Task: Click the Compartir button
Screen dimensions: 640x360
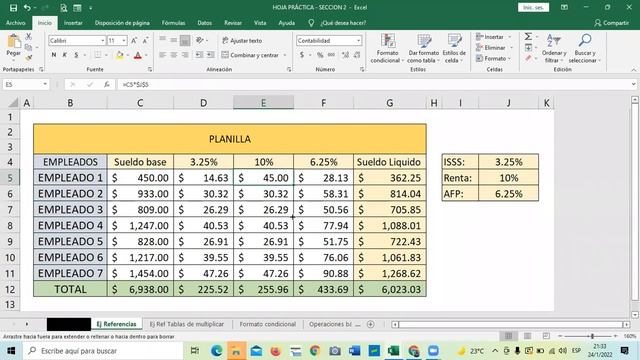Action: click(611, 23)
